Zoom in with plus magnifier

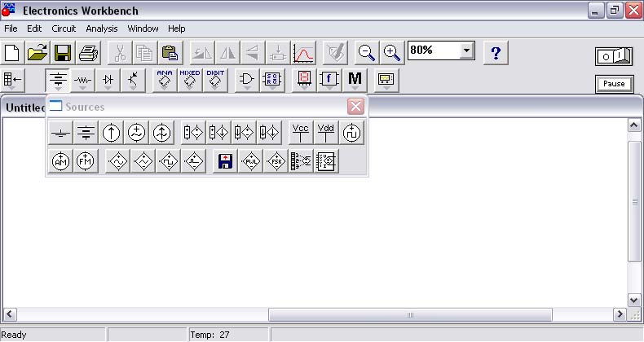click(392, 53)
